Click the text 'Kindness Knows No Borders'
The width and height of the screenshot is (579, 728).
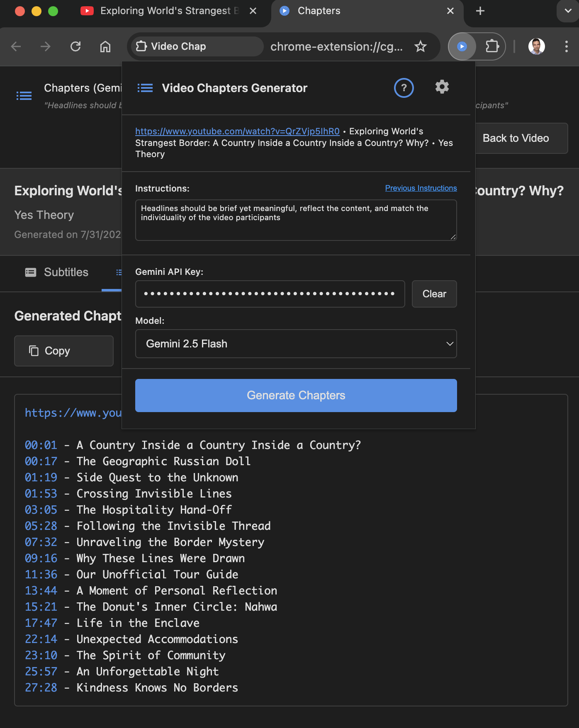click(x=157, y=688)
